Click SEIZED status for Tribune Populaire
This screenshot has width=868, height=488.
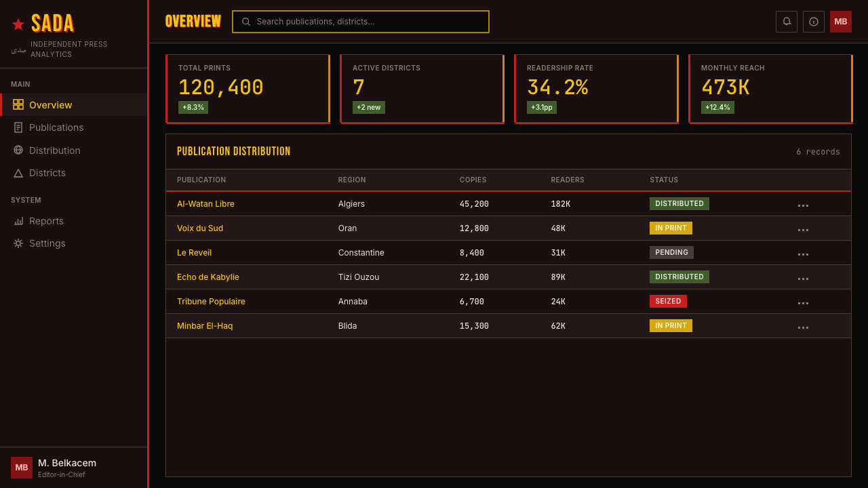[668, 302]
